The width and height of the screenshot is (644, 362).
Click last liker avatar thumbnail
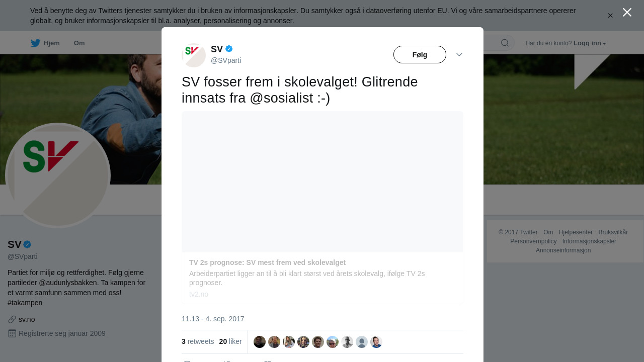tap(376, 342)
